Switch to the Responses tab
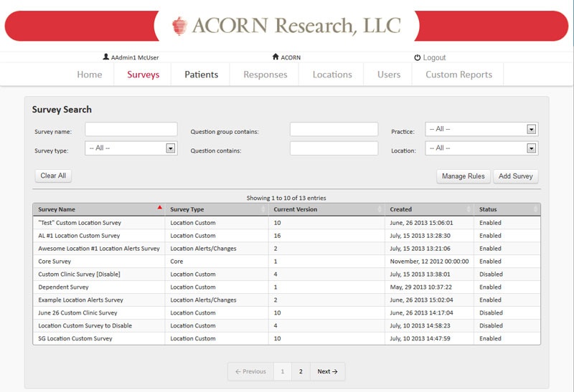This screenshot has height=392, width=574. [265, 75]
